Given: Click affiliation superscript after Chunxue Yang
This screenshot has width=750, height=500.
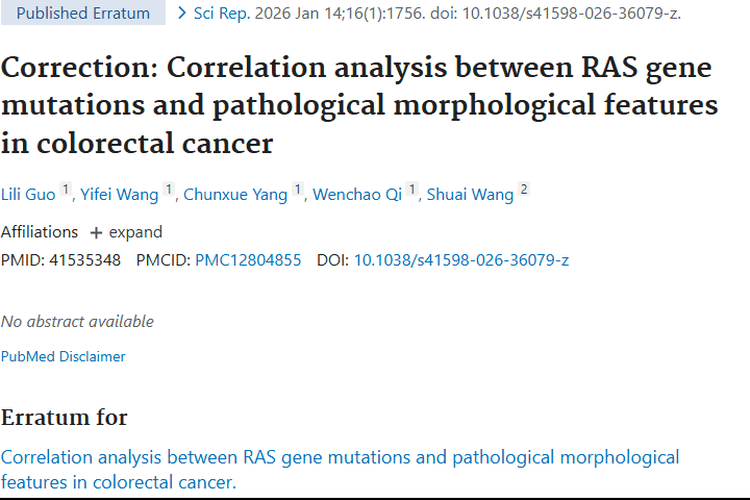Looking at the screenshot, I should pyautogui.click(x=297, y=189).
